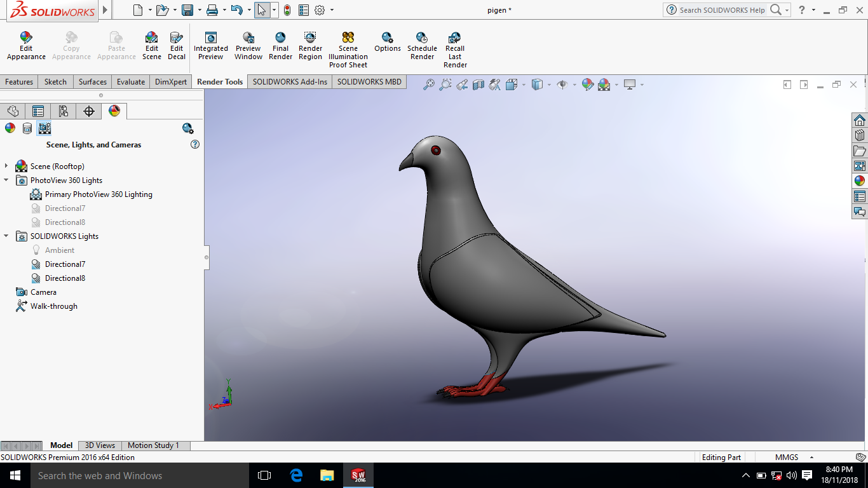This screenshot has width=868, height=488.
Task: Print the document
Action: [212, 10]
